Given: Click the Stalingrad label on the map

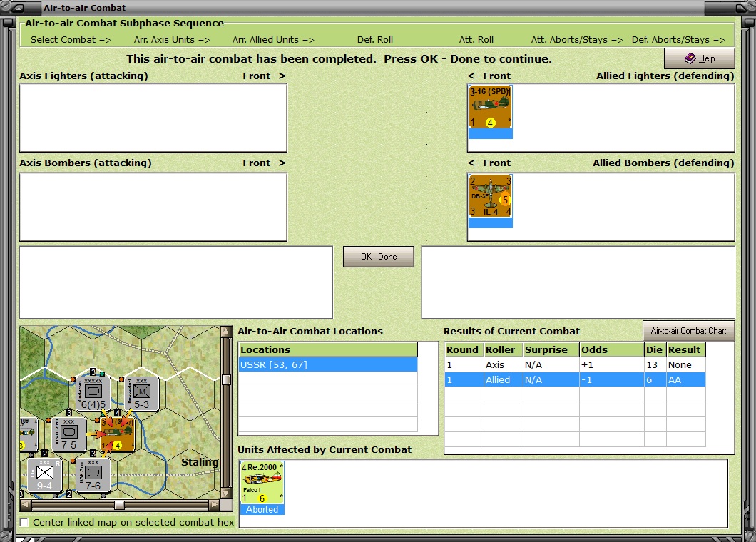Looking at the screenshot, I should point(200,462).
